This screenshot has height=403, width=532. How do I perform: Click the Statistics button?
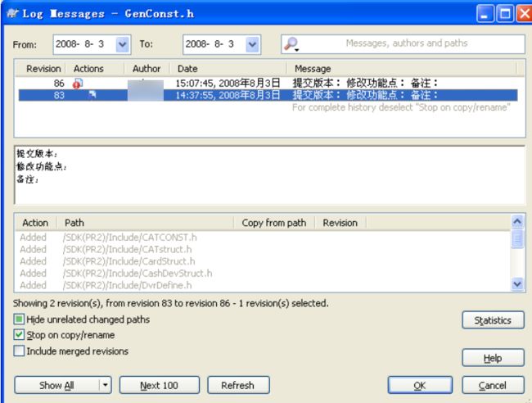(x=493, y=319)
